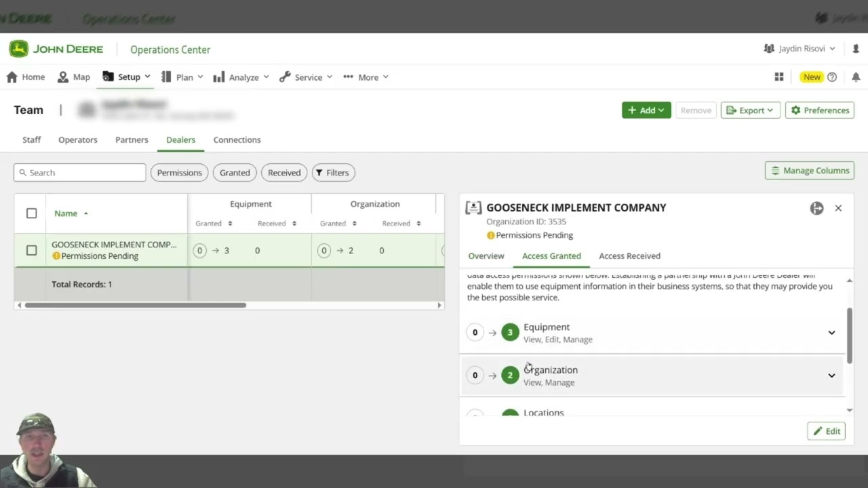868x488 pixels.
Task: Expand the More menu
Action: point(366,77)
